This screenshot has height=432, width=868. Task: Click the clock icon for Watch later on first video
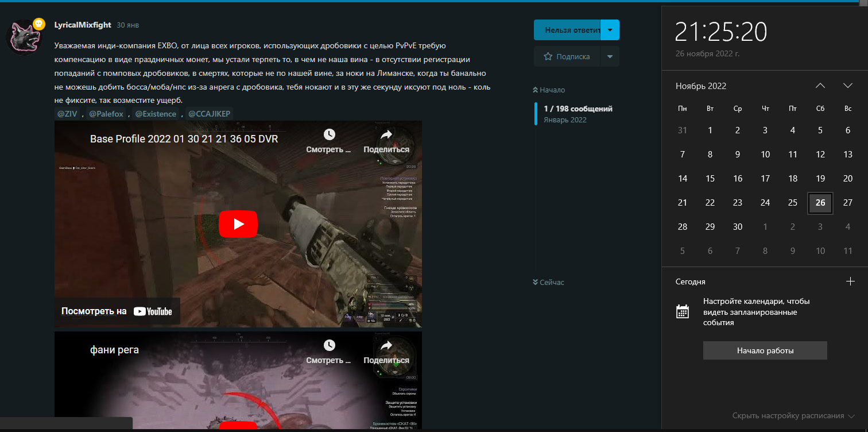point(329,134)
